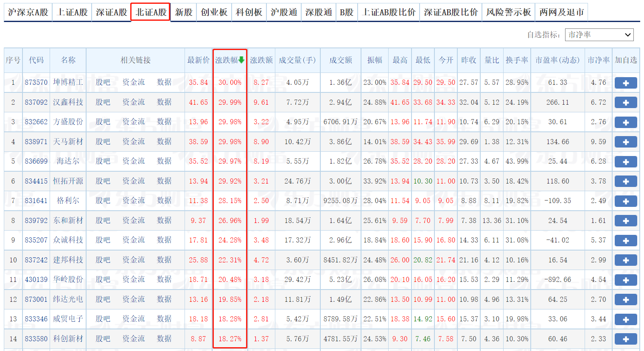
Task: Sort table by 成交额 column header
Action: tap(341, 60)
